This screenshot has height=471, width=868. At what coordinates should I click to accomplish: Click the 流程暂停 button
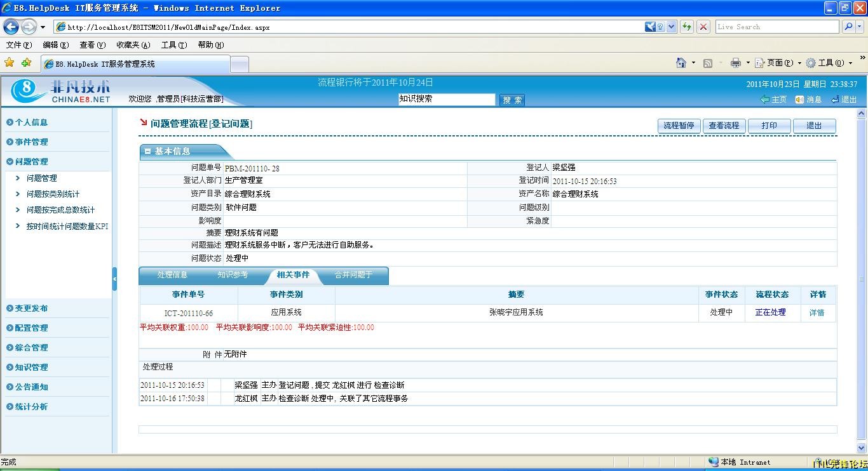679,126
